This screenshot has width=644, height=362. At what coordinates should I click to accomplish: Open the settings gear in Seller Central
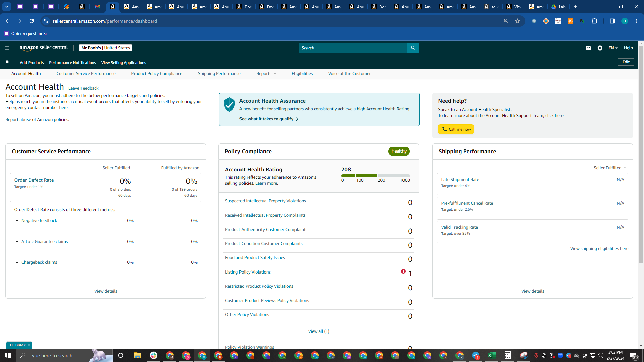tap(600, 48)
